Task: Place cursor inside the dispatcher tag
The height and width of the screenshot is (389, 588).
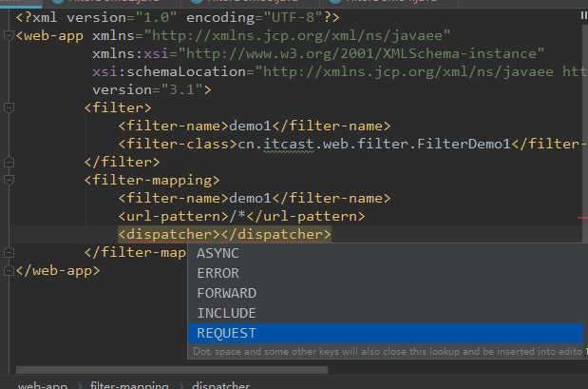Action: (220, 234)
